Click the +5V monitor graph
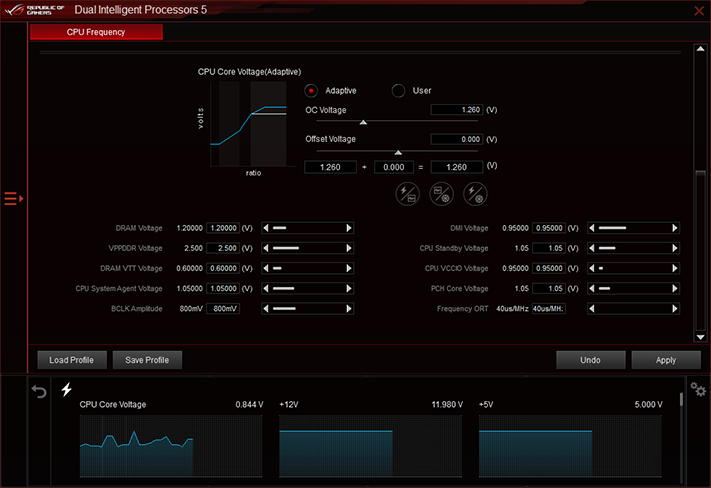Screen dimensions: 711x488 pos(570,445)
